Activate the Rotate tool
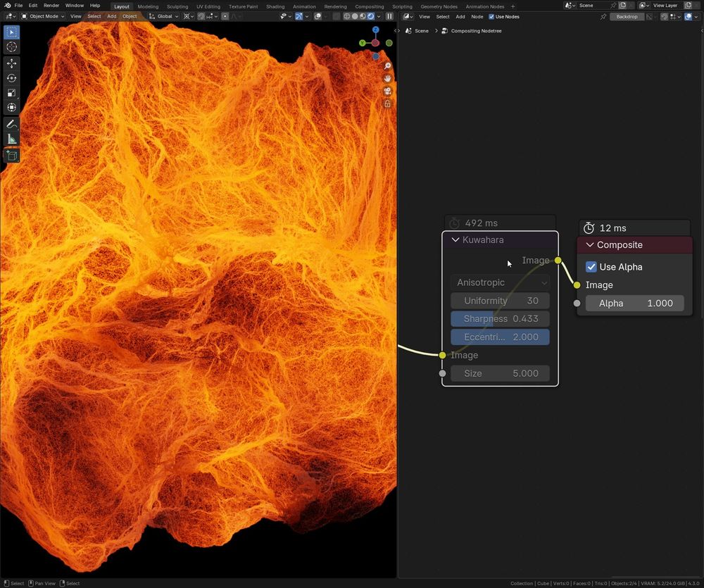 (x=11, y=78)
